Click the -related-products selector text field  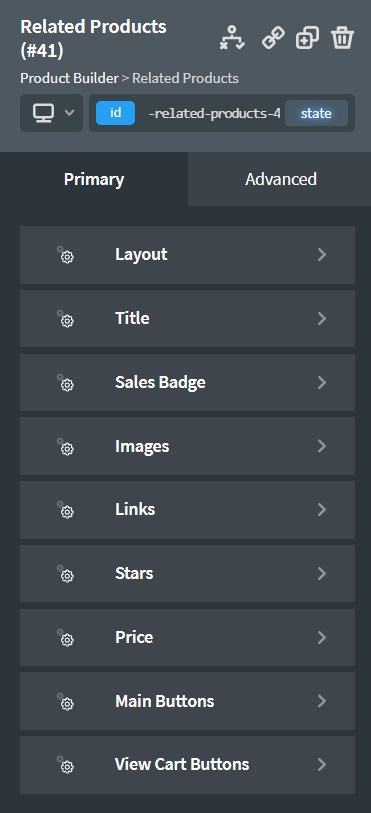(213, 114)
